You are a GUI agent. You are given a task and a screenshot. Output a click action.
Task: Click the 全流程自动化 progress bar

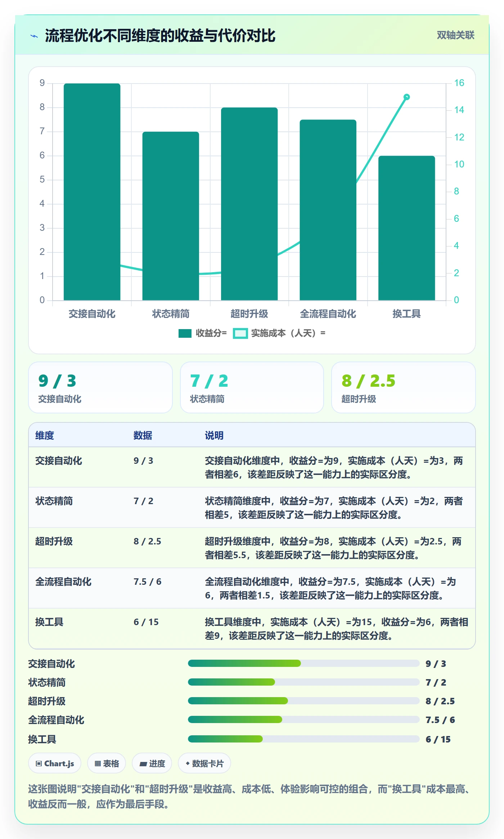pyautogui.click(x=304, y=719)
